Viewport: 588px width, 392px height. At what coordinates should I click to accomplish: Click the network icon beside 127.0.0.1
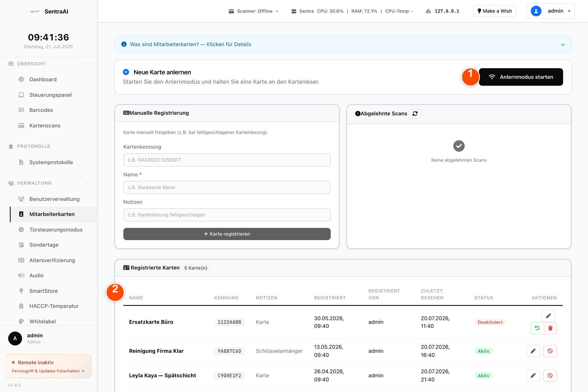428,11
